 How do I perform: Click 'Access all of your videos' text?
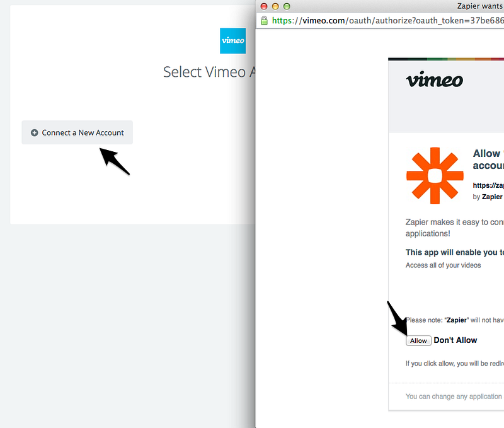[x=444, y=265]
